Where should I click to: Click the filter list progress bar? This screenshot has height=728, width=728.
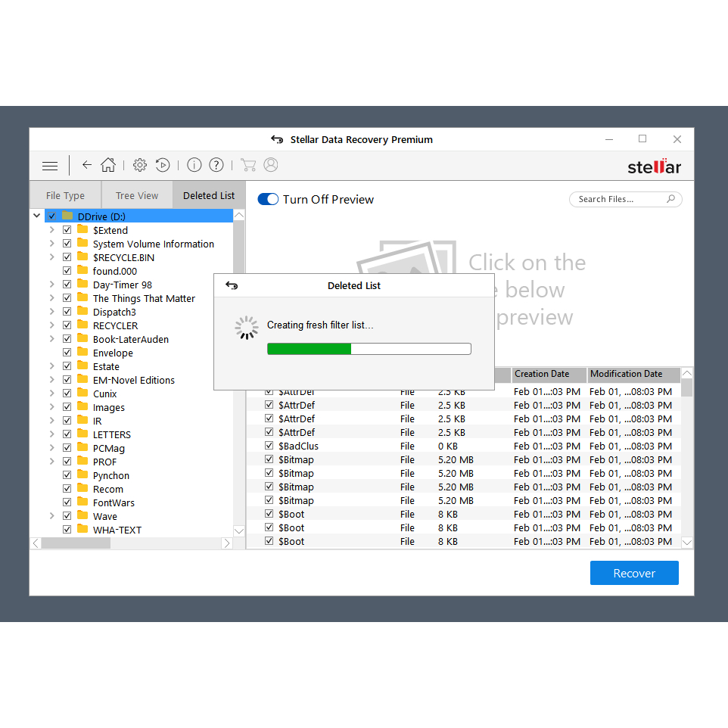click(369, 349)
